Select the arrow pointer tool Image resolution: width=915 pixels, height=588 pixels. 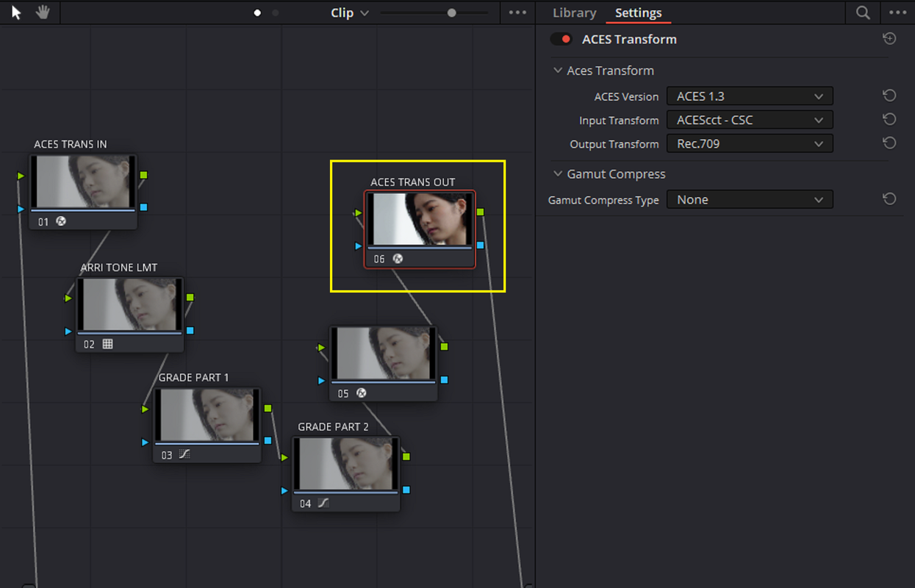coord(17,12)
